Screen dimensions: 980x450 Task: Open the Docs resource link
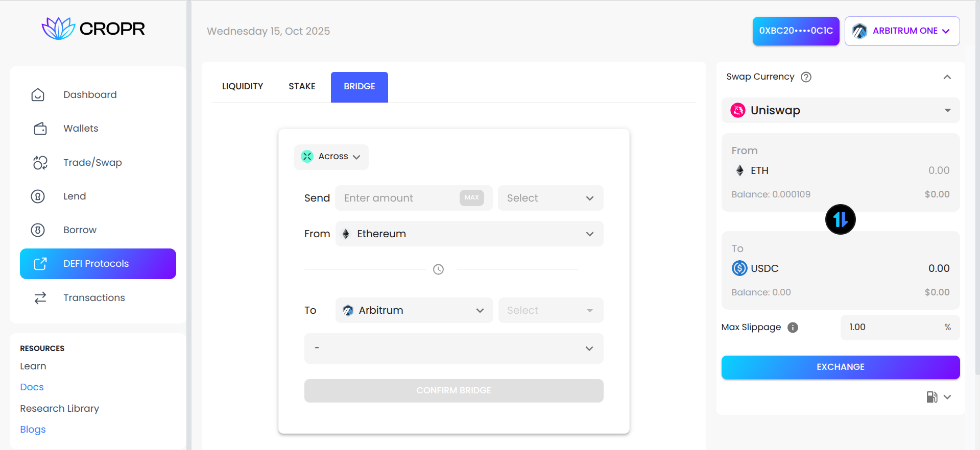pos(32,387)
